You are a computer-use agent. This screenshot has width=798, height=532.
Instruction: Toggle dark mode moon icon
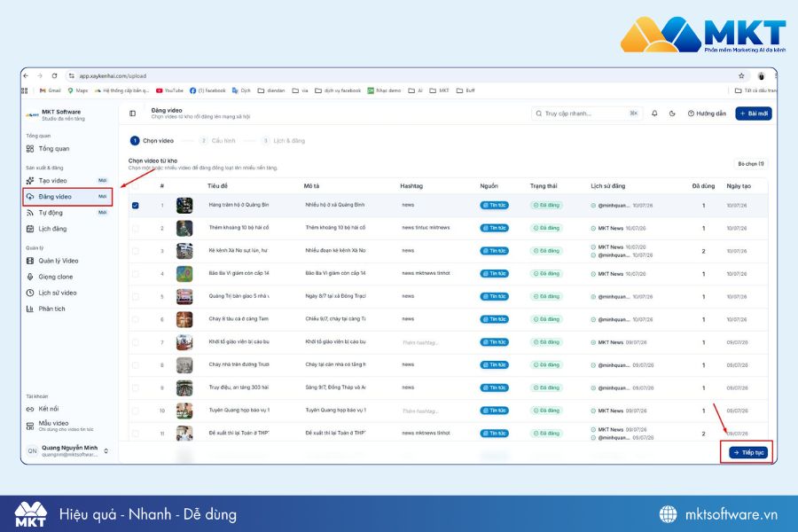coord(672,113)
